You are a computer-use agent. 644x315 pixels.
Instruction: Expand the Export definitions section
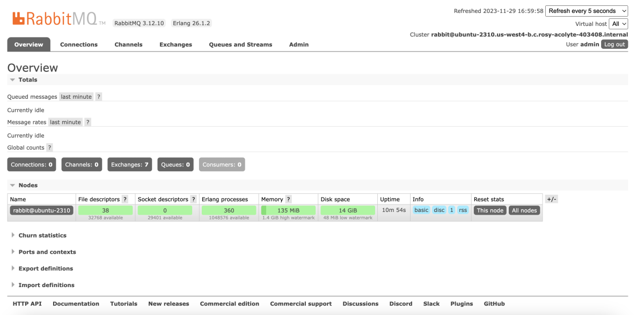(x=46, y=269)
